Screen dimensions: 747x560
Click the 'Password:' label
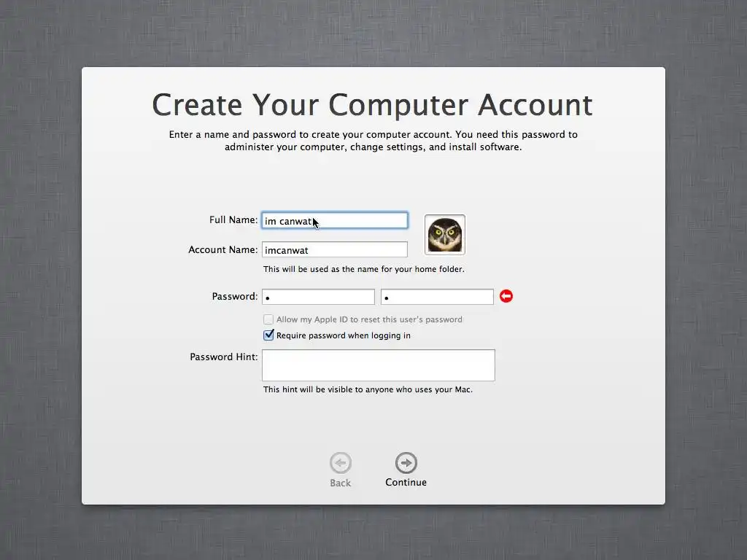[235, 296]
